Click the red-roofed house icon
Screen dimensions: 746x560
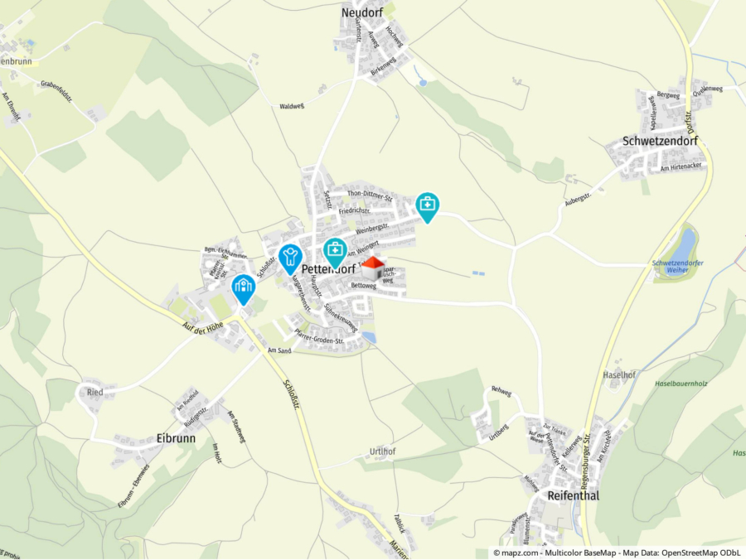click(373, 268)
